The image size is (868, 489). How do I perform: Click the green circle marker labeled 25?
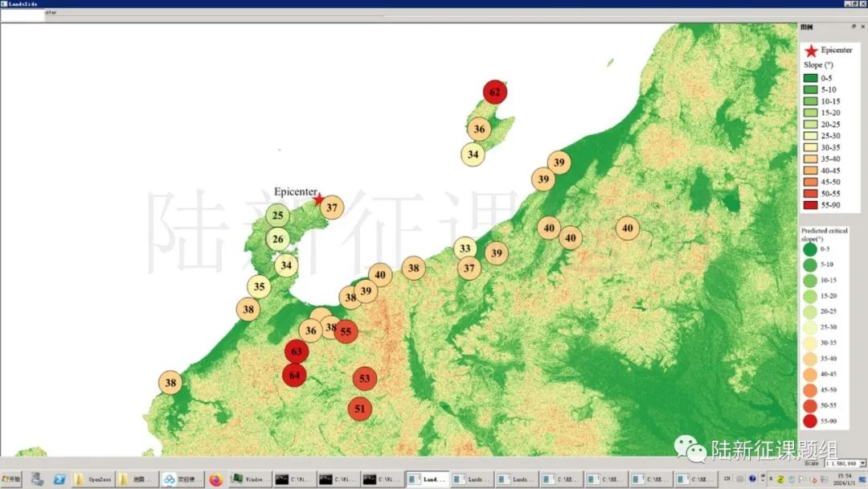click(x=278, y=215)
